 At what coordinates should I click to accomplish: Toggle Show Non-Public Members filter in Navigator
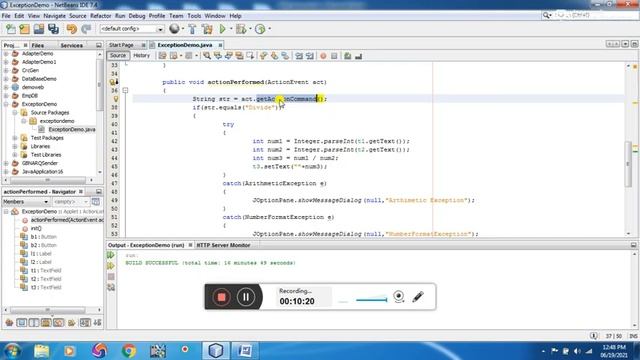[x=46, y=323]
